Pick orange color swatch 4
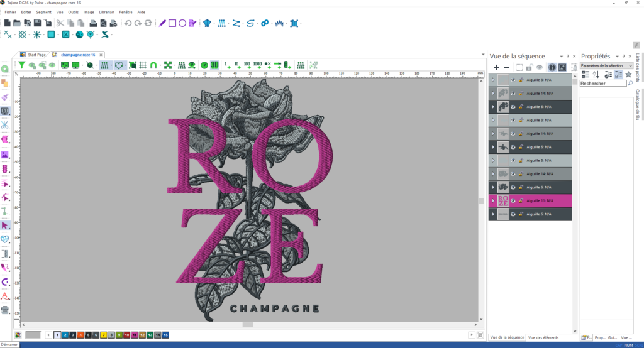This screenshot has width=644, height=348. pyautogui.click(x=80, y=335)
